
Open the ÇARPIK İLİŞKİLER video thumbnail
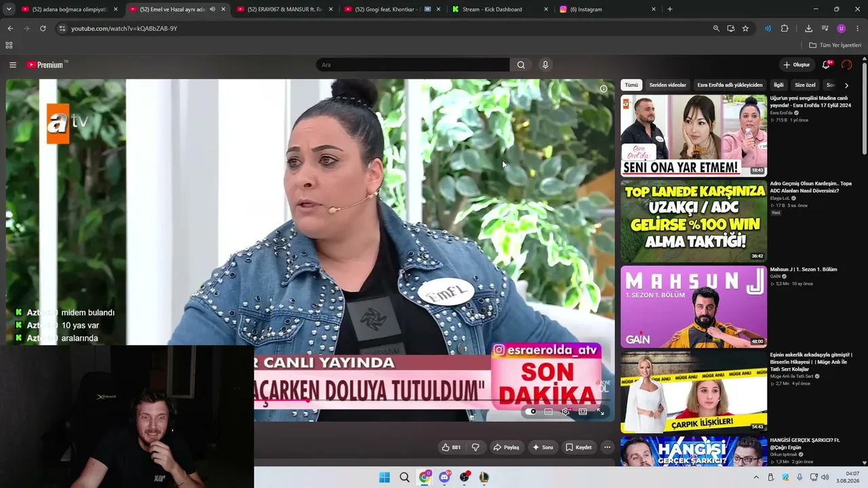point(694,392)
